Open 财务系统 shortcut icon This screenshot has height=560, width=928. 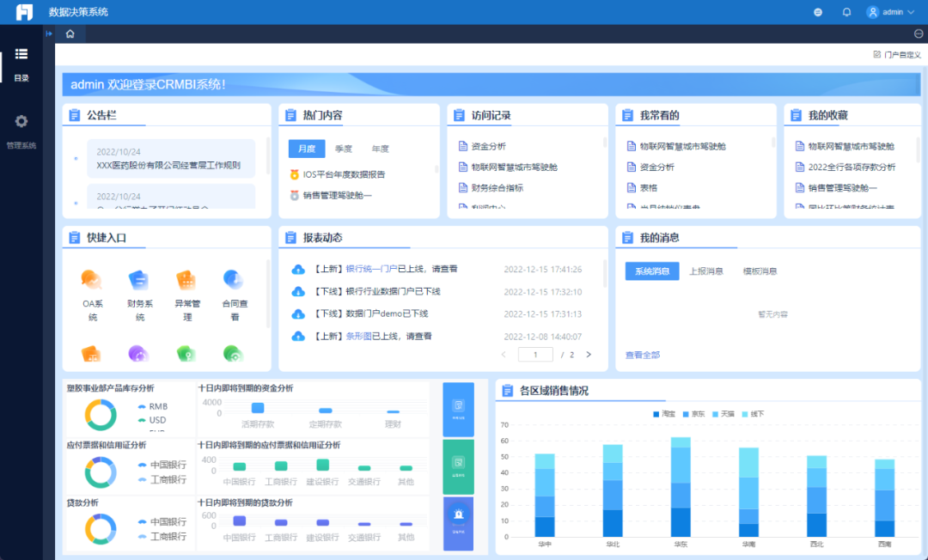(x=139, y=280)
